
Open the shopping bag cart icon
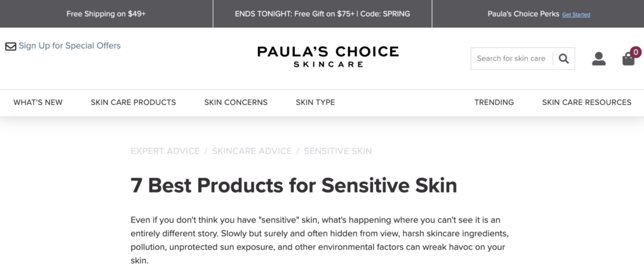628,59
